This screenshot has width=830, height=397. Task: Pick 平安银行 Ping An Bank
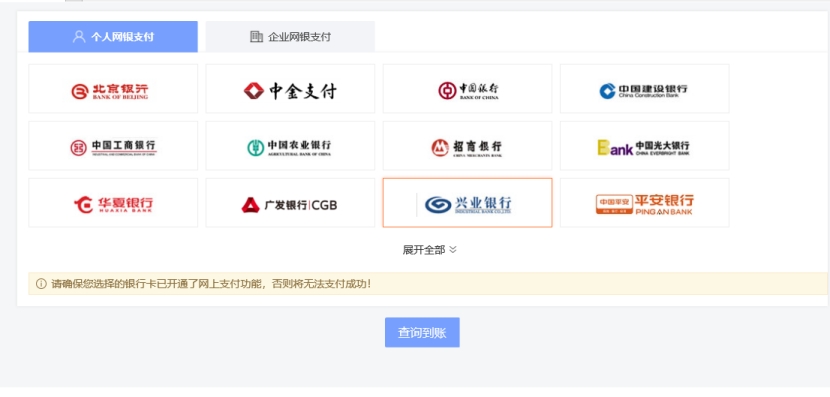(645, 203)
